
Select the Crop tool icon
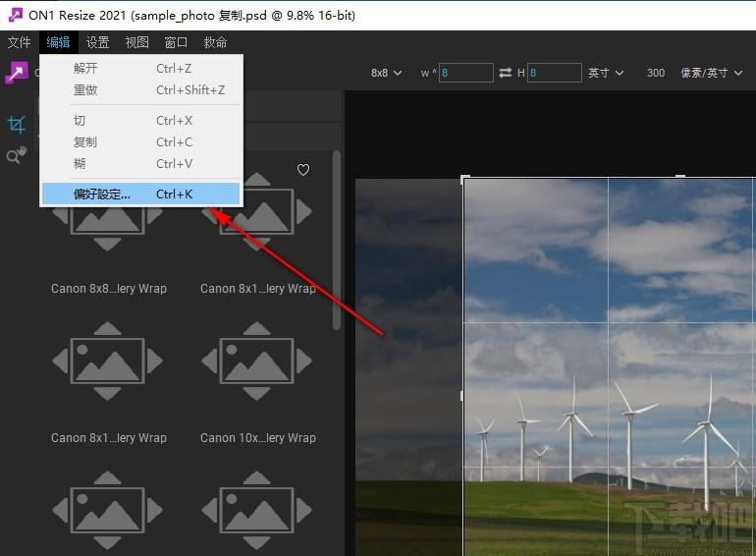[x=17, y=125]
